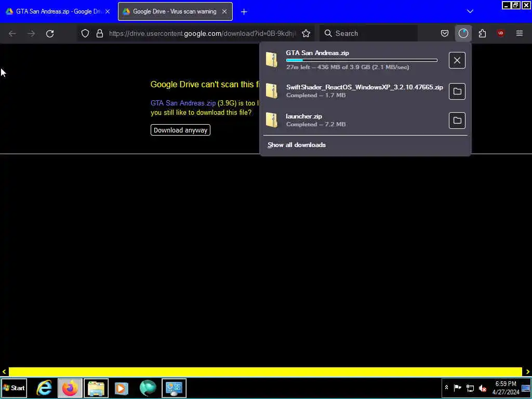Click the clock showing 6:59 PM
The image size is (532, 399).
(x=506, y=388)
